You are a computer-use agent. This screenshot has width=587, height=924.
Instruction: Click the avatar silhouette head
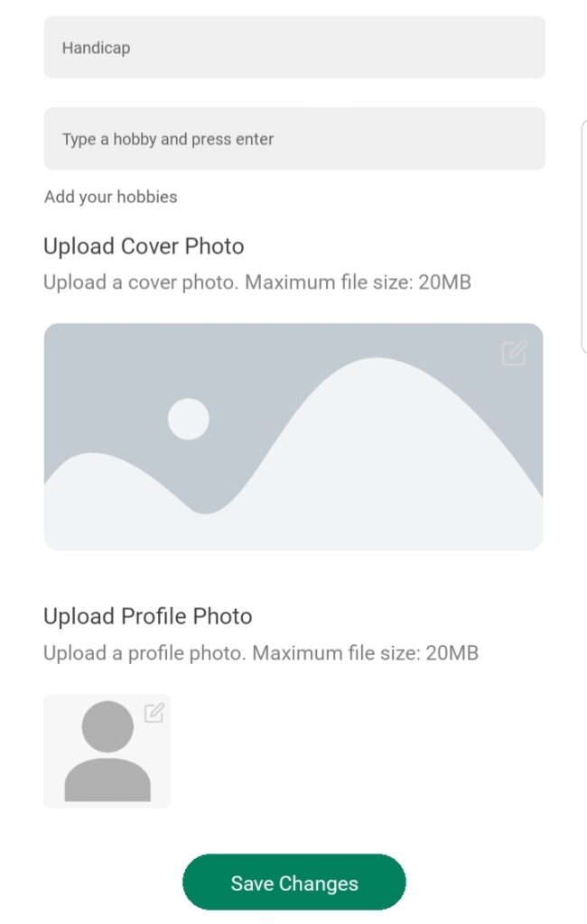pos(107,728)
